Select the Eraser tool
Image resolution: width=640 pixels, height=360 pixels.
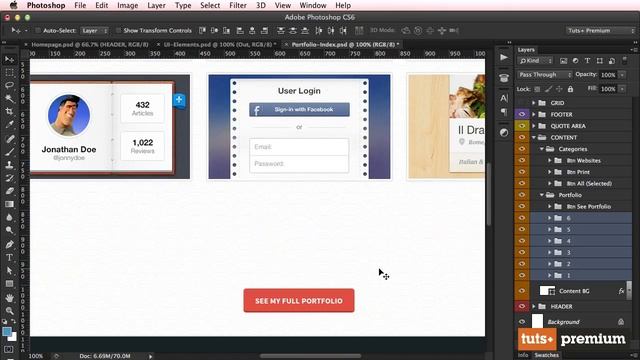click(x=9, y=191)
